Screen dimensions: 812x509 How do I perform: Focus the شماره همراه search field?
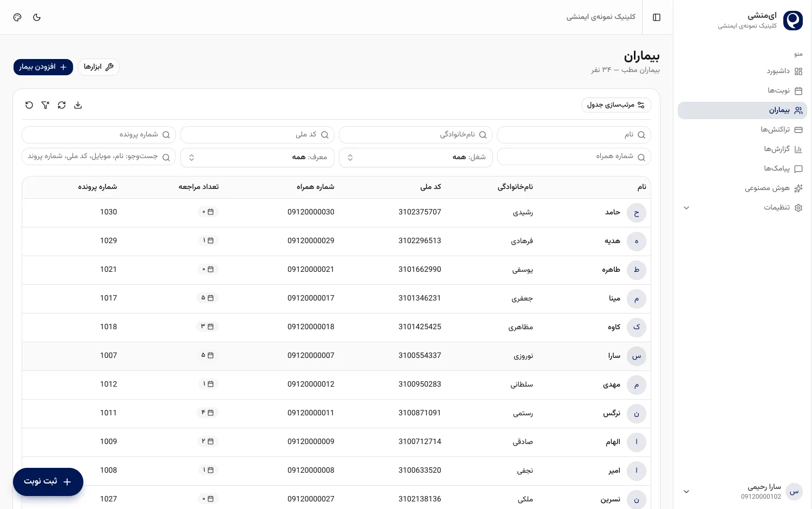click(x=574, y=157)
